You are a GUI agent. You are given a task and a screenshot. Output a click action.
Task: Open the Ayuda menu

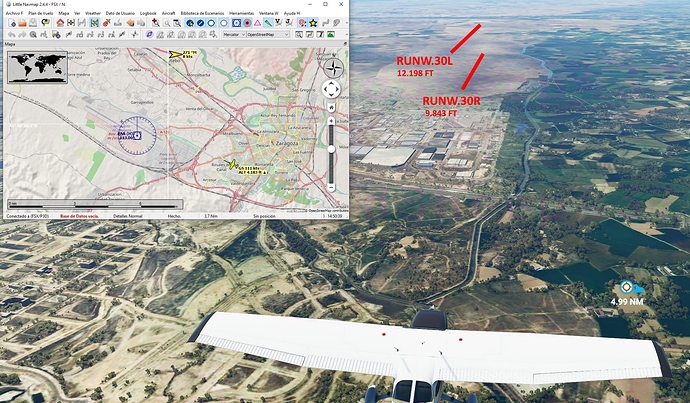click(x=292, y=13)
